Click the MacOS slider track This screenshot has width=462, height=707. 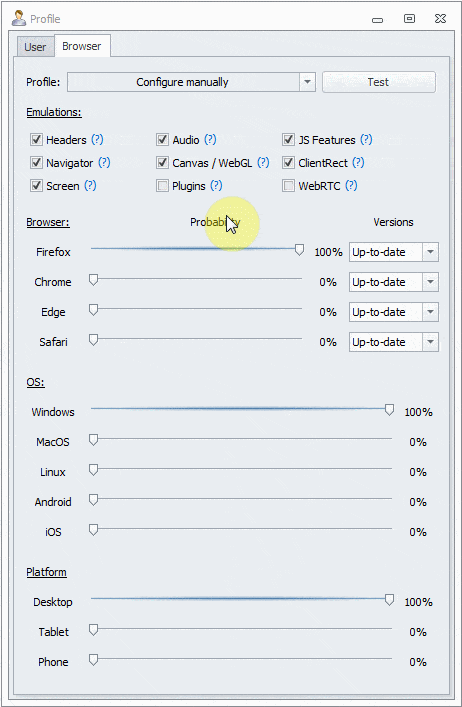(x=241, y=439)
